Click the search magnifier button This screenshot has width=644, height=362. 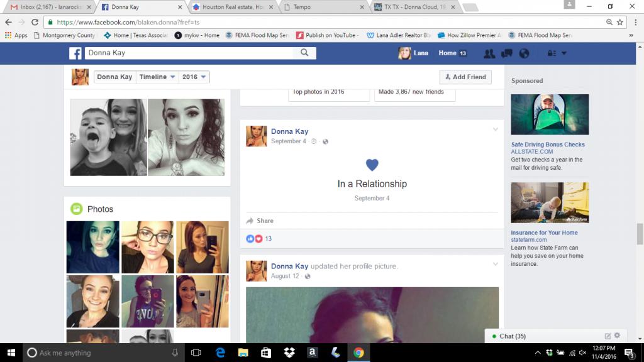[x=304, y=53]
